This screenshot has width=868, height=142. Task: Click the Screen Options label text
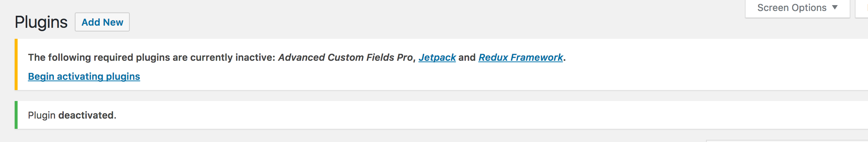792,8
